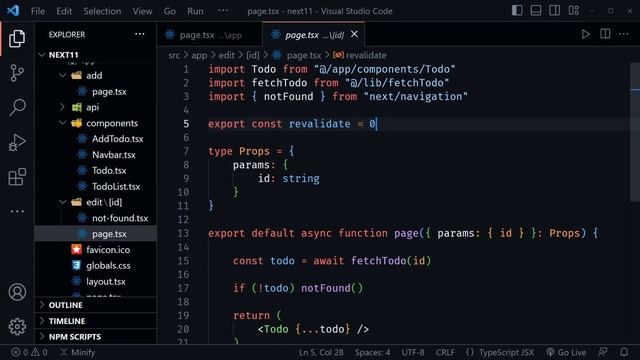Select language mode TypeScript JSX
The height and width of the screenshot is (360, 640).
pyautogui.click(x=506, y=352)
